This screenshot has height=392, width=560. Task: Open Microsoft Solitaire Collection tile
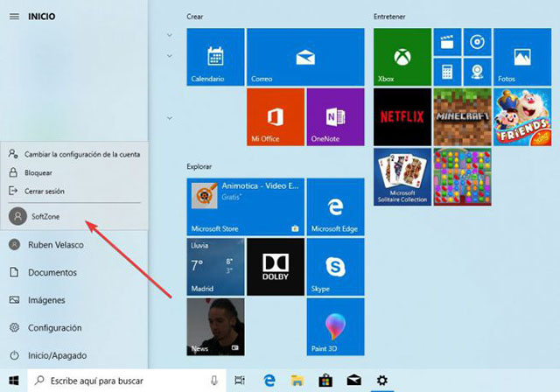click(x=402, y=177)
